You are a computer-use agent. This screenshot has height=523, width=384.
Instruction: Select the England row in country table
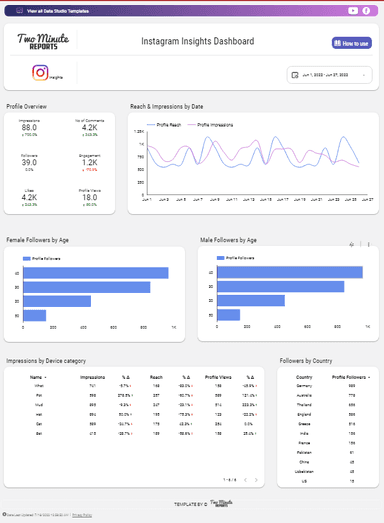[x=328, y=414]
